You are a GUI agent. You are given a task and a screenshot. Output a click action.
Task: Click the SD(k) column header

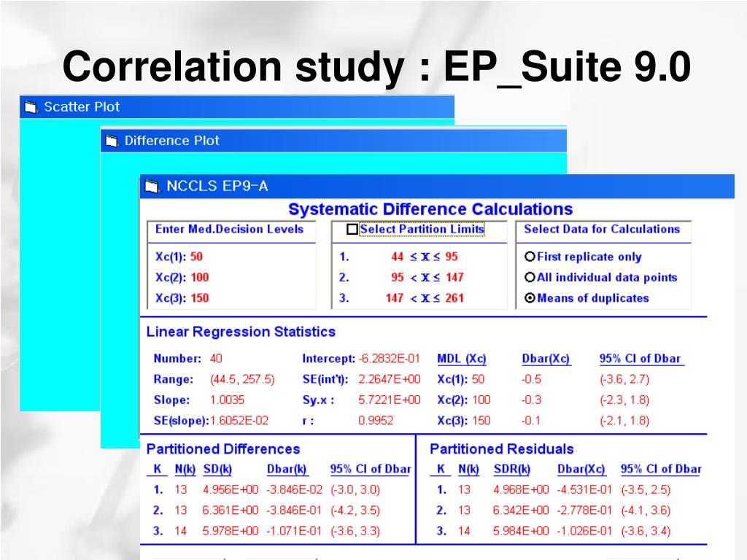click(217, 469)
